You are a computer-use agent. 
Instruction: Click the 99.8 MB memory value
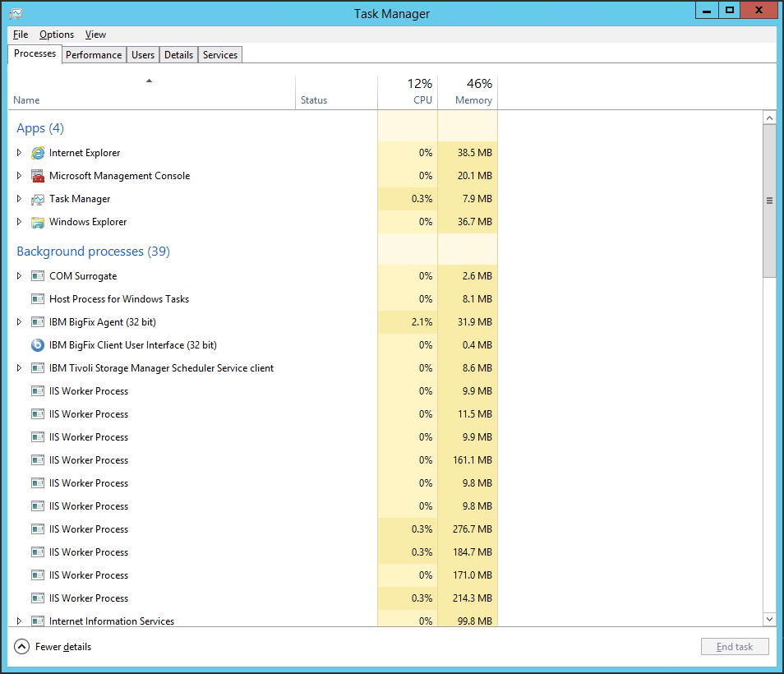pyautogui.click(x=475, y=621)
